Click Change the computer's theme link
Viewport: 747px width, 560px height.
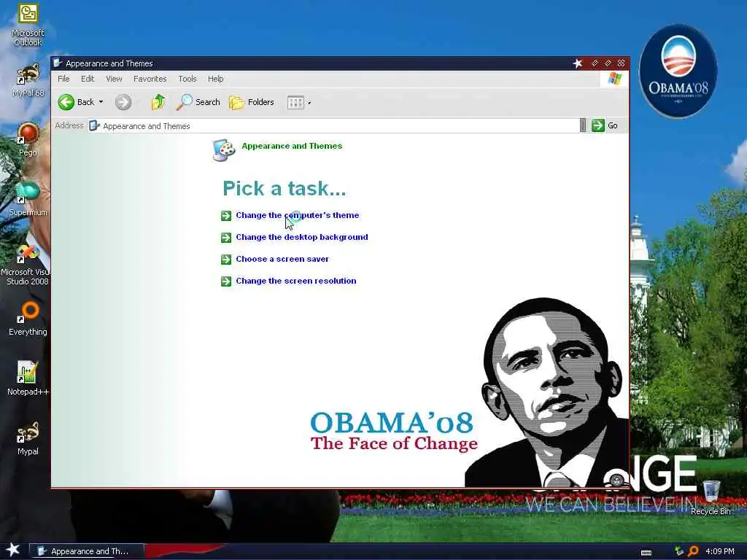(298, 215)
